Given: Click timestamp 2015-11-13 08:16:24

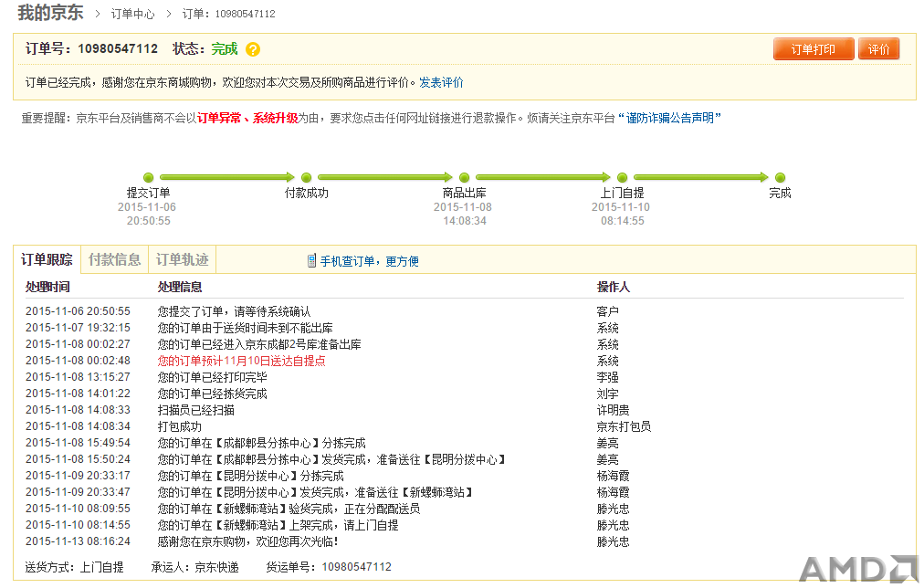Looking at the screenshot, I should 78,541.
